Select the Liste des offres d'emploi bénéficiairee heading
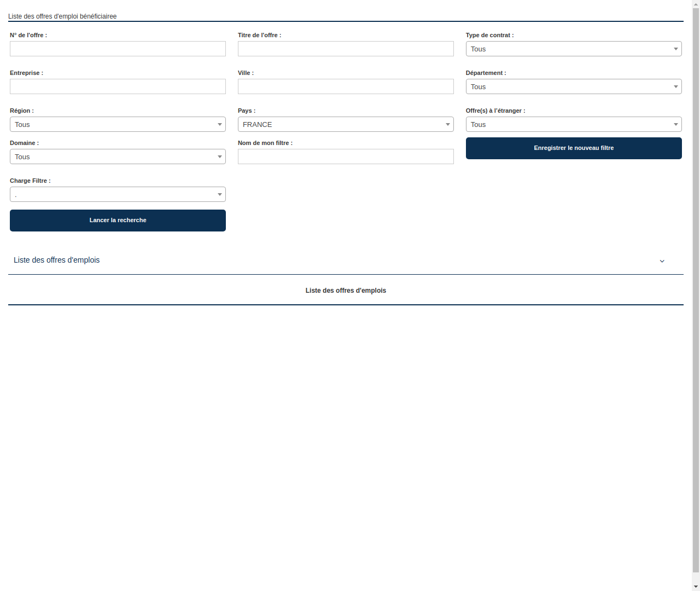Viewport: 700px width, 591px height. click(x=62, y=16)
